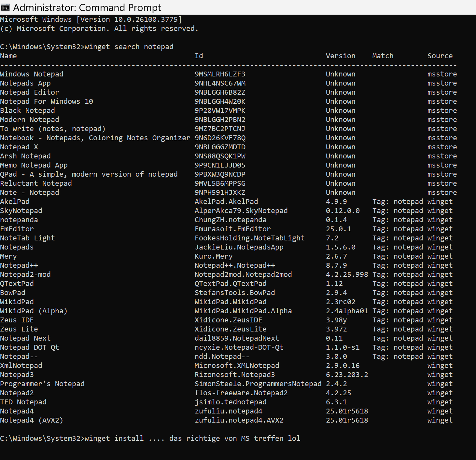Click the 'Name' column header
The height and width of the screenshot is (460, 476).
point(8,56)
